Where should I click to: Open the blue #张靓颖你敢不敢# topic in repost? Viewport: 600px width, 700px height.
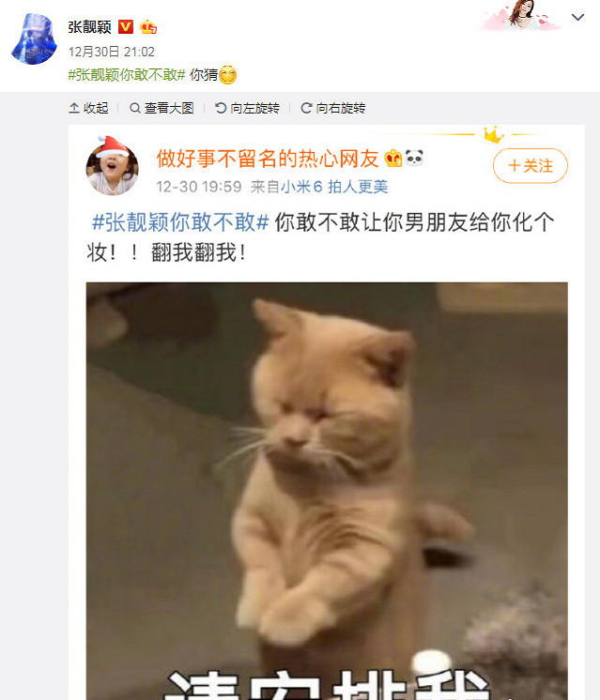click(180, 221)
